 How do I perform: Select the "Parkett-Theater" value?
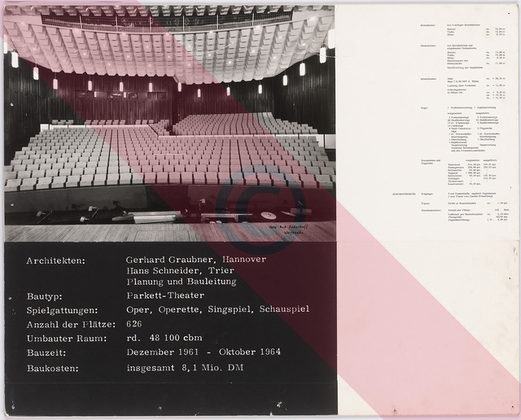(166, 297)
